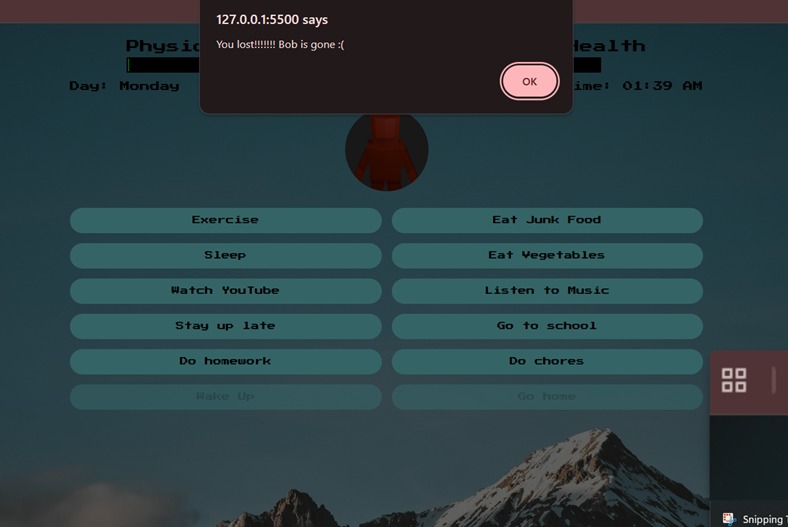
Task: Choose the Go to school button
Action: [x=547, y=326]
